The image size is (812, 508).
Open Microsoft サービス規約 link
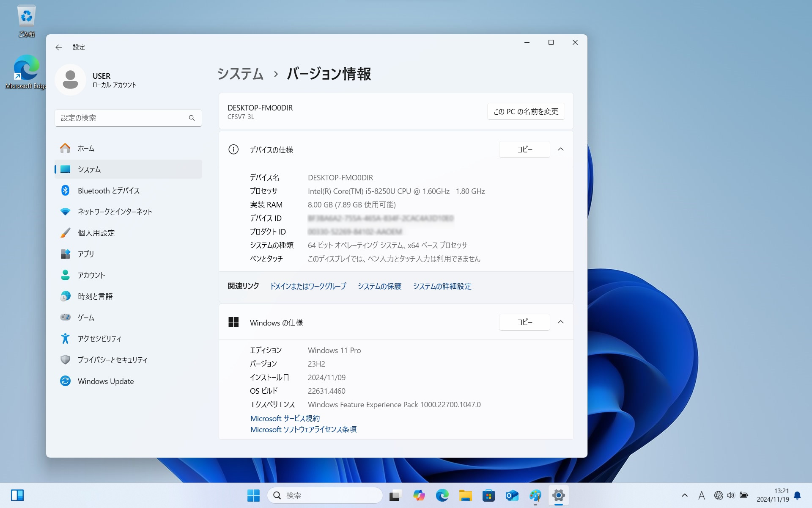point(285,418)
